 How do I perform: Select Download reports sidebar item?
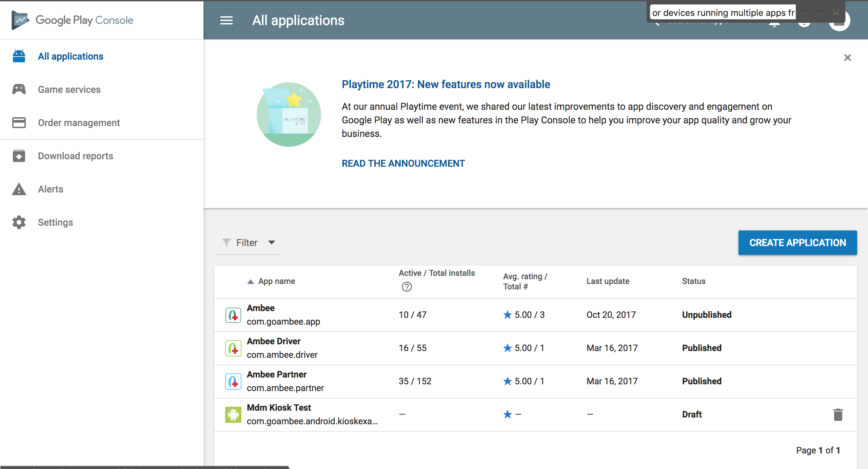pos(75,156)
